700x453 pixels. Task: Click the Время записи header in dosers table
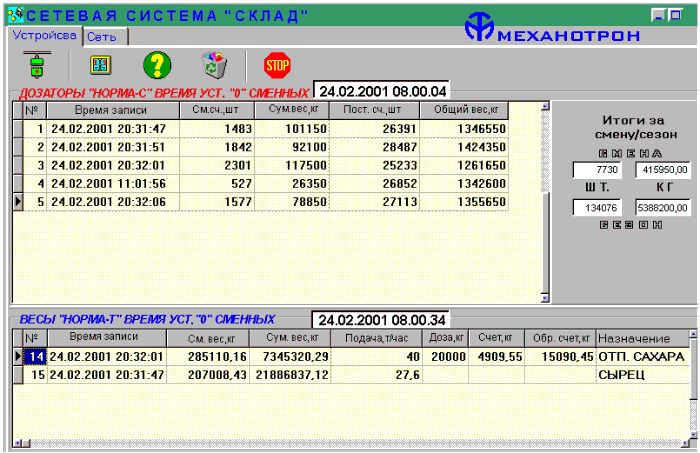(113, 110)
